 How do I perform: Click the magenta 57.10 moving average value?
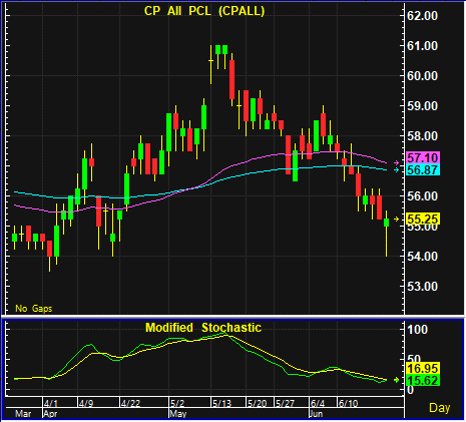point(423,157)
